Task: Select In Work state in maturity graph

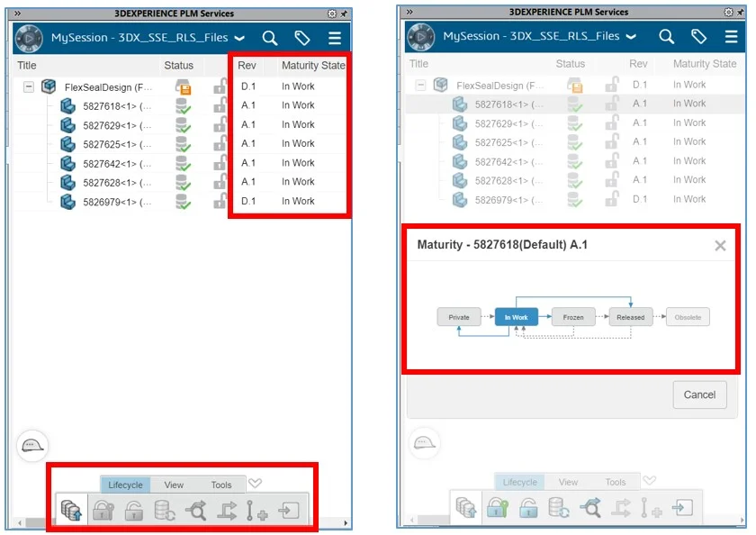Action: (517, 317)
